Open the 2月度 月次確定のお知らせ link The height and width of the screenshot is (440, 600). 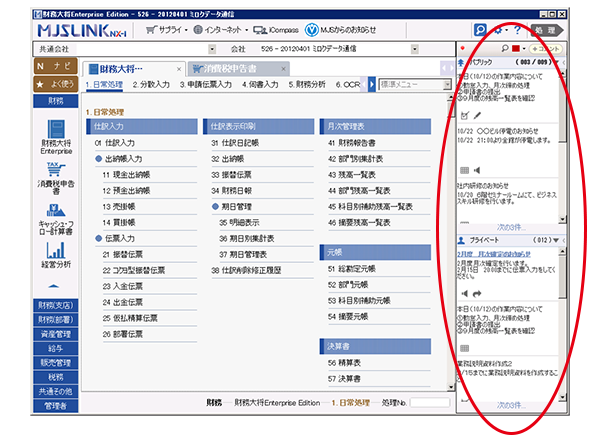tap(494, 254)
